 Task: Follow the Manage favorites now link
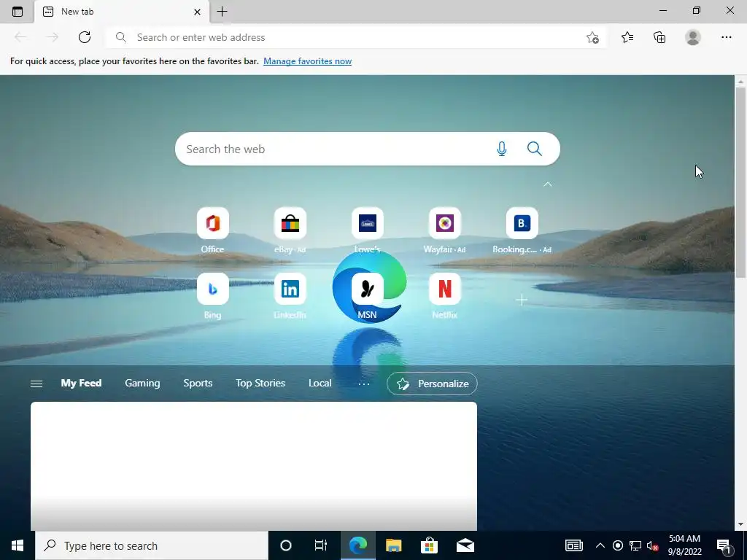307,61
